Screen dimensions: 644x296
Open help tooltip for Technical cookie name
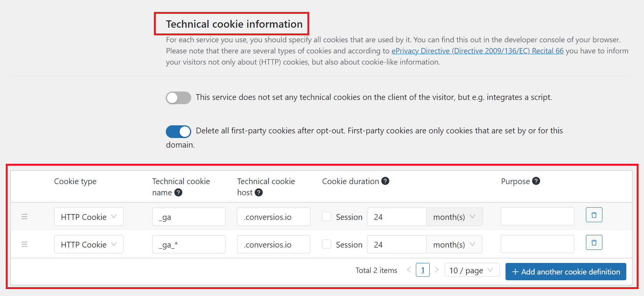178,193
